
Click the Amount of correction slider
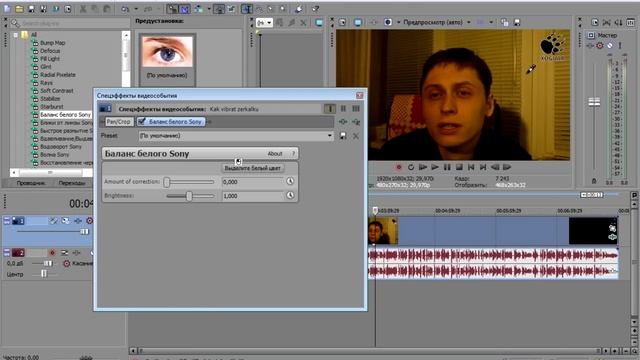pyautogui.click(x=189, y=182)
